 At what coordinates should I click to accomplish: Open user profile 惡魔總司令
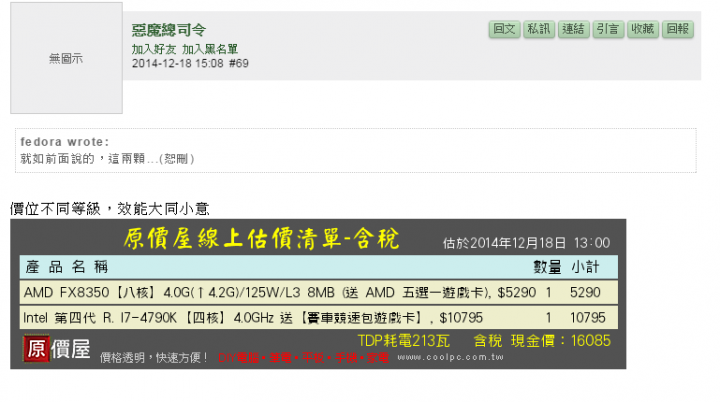pos(169,30)
